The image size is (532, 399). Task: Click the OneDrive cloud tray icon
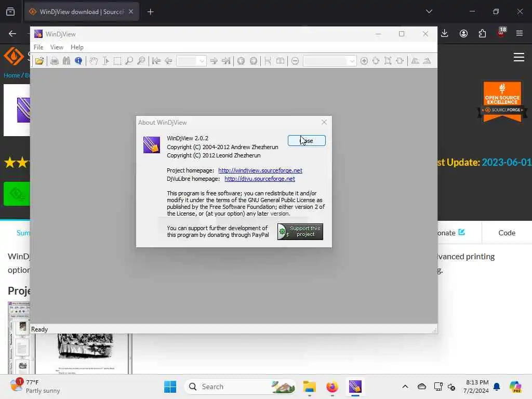click(x=422, y=387)
